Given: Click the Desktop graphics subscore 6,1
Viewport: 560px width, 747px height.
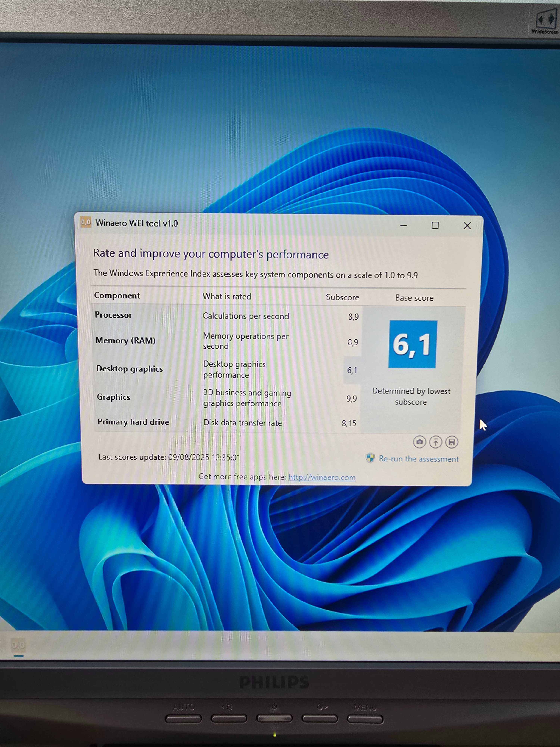Looking at the screenshot, I should [x=352, y=371].
